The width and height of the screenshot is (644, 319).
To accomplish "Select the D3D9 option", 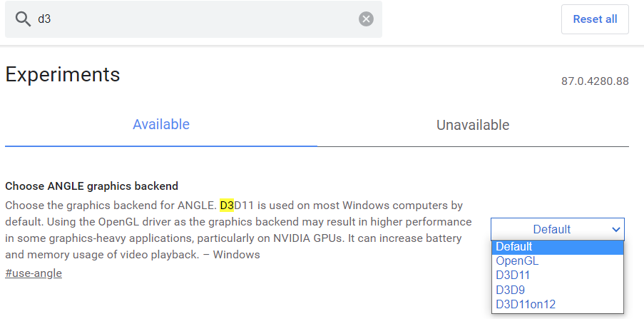I will [x=510, y=290].
